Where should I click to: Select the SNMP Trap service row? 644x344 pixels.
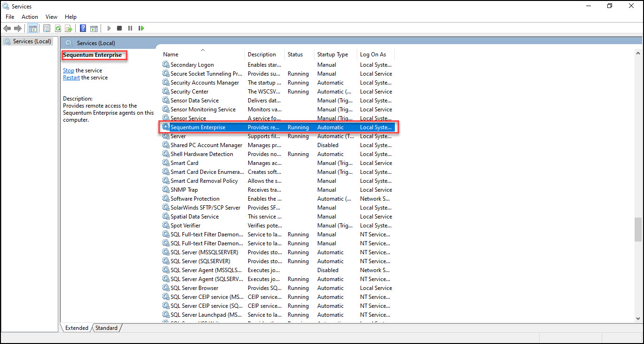coord(184,190)
